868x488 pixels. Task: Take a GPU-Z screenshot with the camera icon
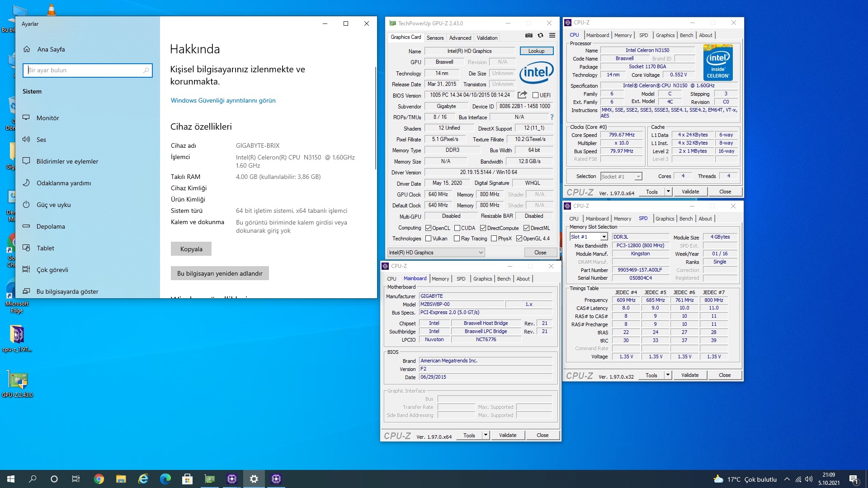click(x=528, y=36)
